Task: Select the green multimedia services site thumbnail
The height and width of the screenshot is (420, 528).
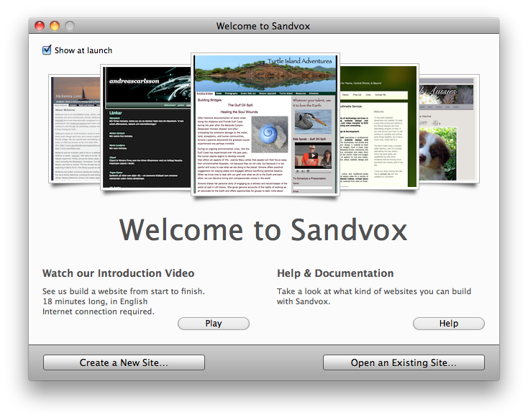Action: coord(379,126)
